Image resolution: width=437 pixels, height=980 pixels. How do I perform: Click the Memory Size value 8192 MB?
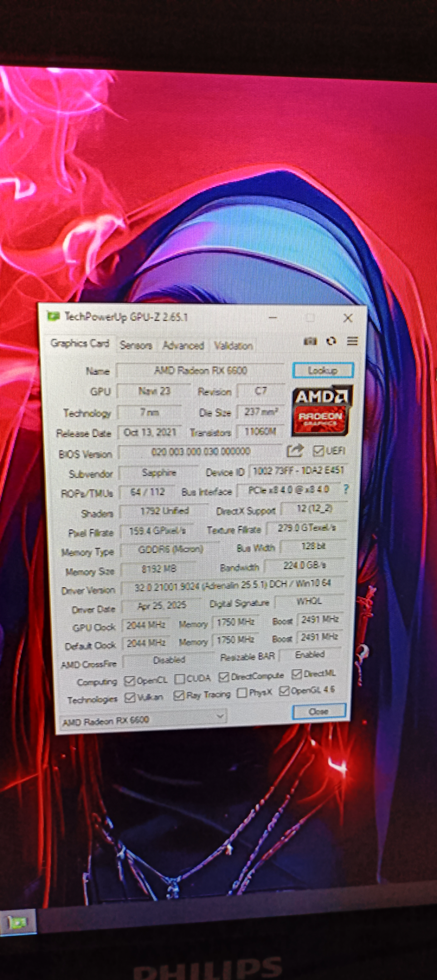coord(159,569)
